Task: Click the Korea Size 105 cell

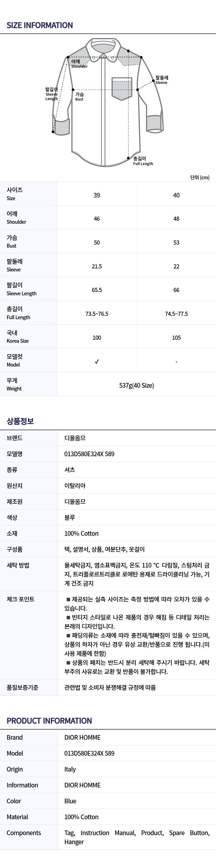Action: [176, 337]
